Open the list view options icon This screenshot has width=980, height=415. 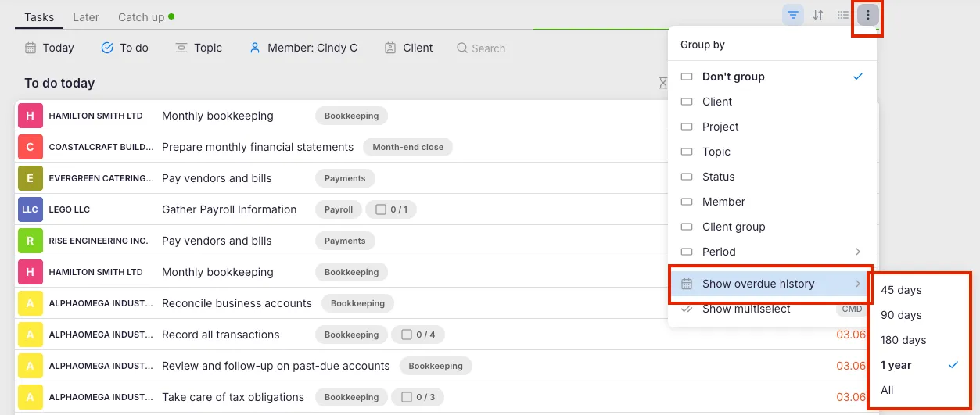pyautogui.click(x=843, y=15)
